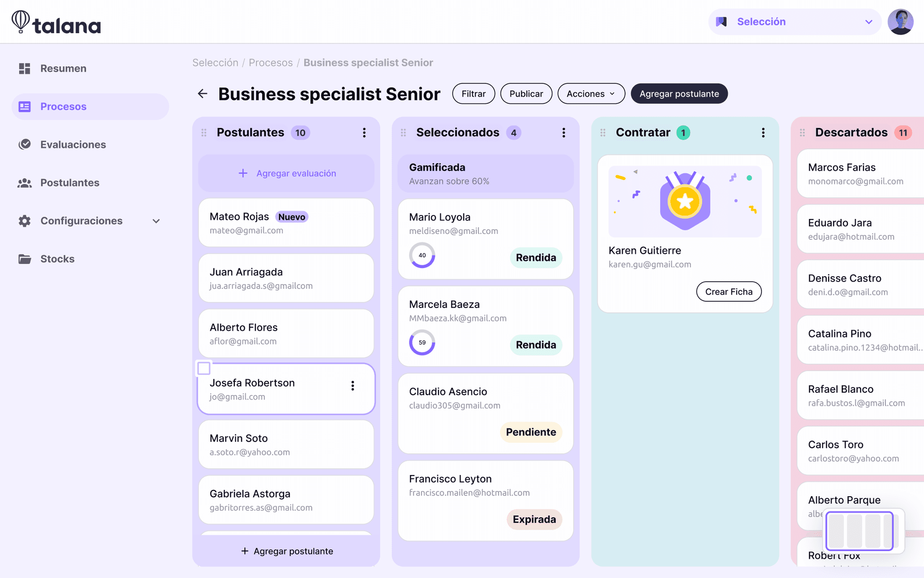
Task: Go to Evaluaciones in the sidebar
Action: tap(73, 145)
